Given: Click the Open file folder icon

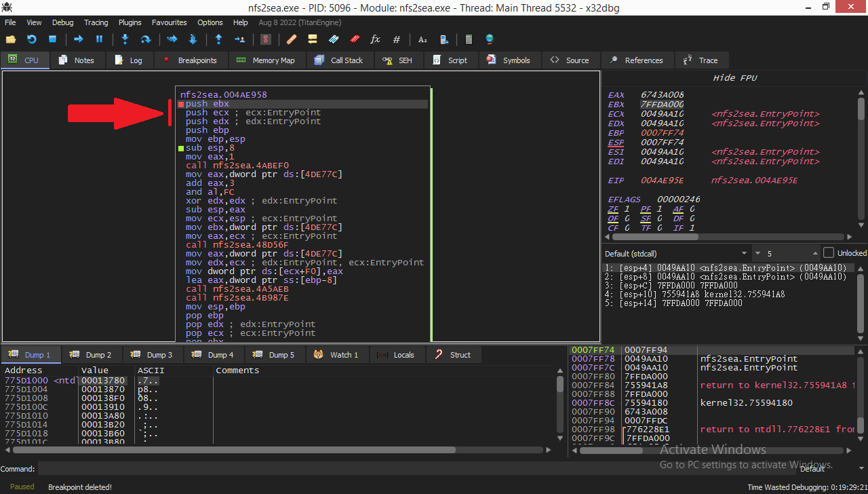Looking at the screenshot, I should (11, 39).
